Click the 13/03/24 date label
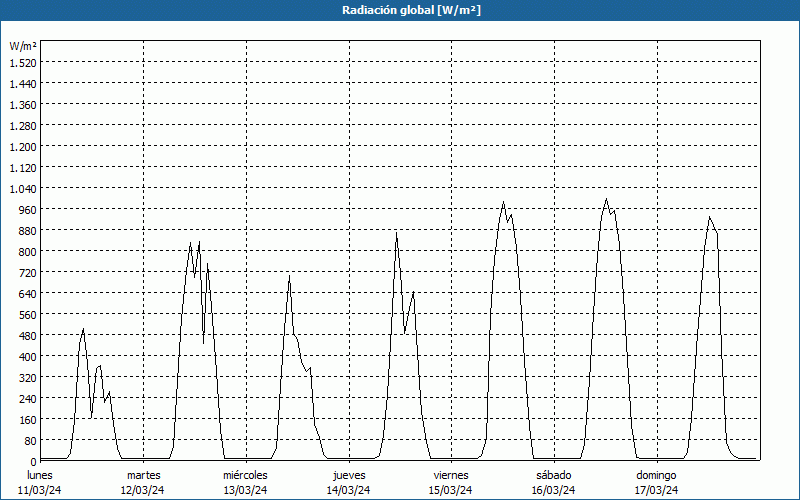The height and width of the screenshot is (500, 800). point(245,490)
